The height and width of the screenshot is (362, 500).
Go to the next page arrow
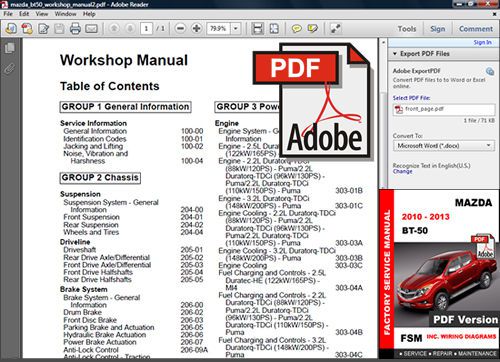(130, 29)
